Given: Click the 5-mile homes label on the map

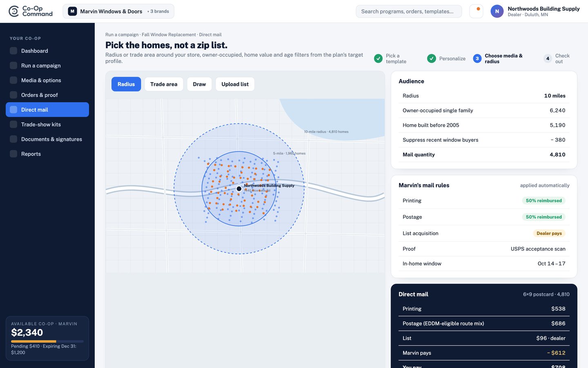Looking at the screenshot, I should coord(289,153).
